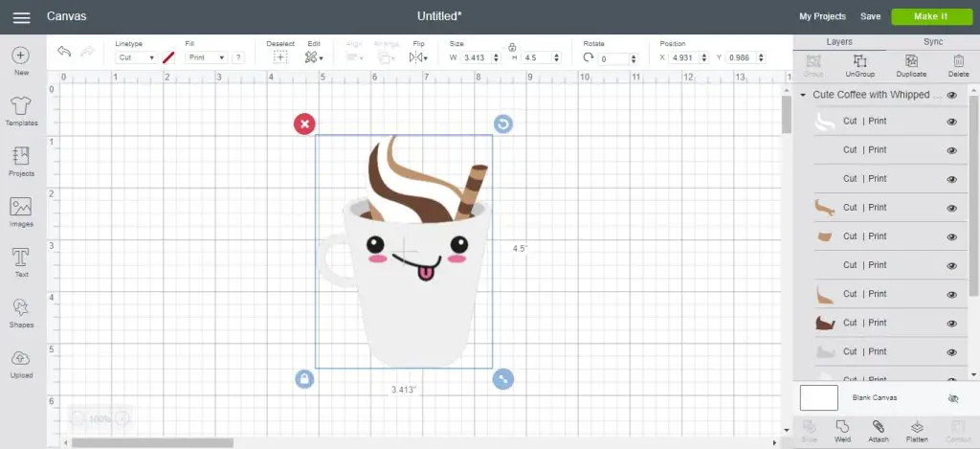The width and height of the screenshot is (980, 449).
Task: Switch to the Sync tab
Action: tap(933, 42)
